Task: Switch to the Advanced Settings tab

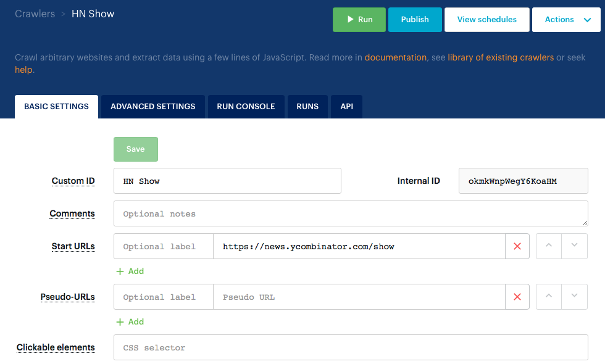Action: click(152, 106)
